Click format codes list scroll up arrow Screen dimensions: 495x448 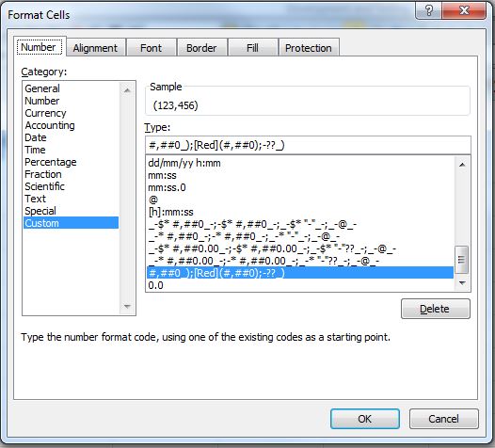click(462, 164)
